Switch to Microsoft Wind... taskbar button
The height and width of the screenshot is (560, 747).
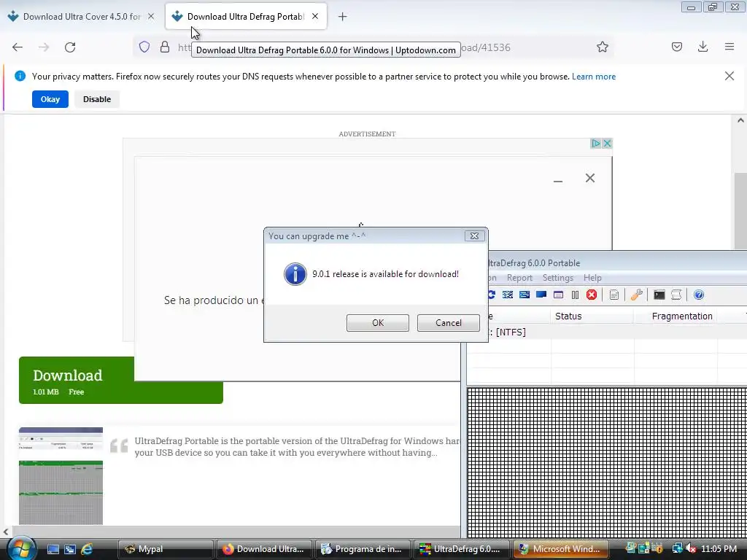(560, 549)
